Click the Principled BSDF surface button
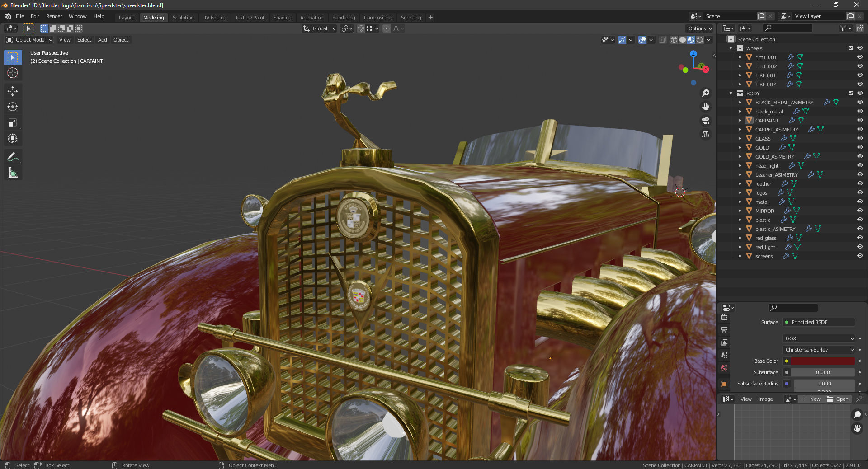Screen dimensions: 868x469 click(x=819, y=322)
